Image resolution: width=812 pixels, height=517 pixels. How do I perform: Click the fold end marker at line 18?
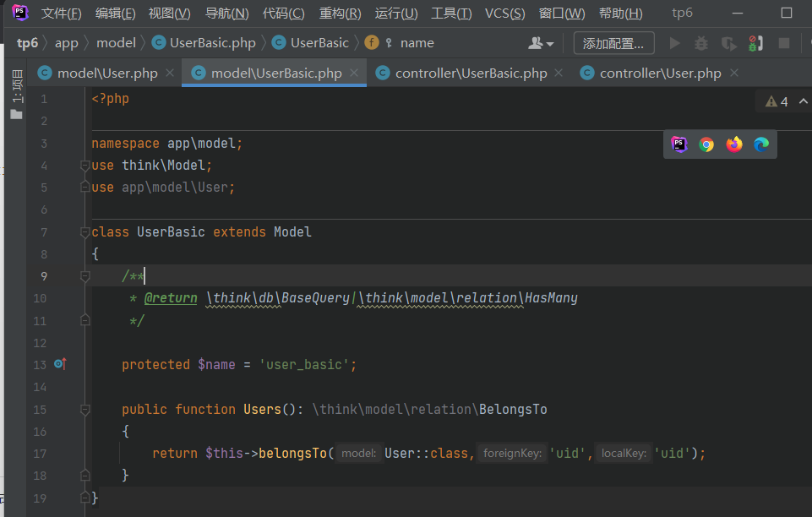click(x=85, y=475)
